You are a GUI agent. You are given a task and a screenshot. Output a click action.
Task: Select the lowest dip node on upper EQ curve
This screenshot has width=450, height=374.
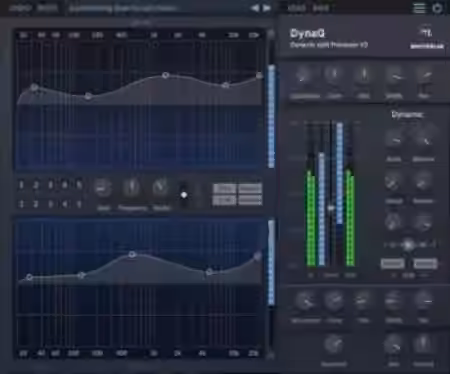[88, 96]
